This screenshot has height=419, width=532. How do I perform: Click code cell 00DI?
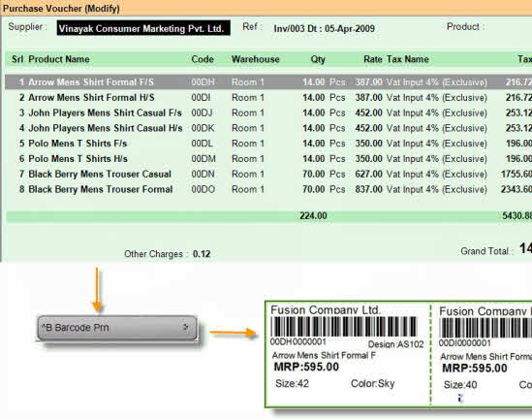coord(201,98)
